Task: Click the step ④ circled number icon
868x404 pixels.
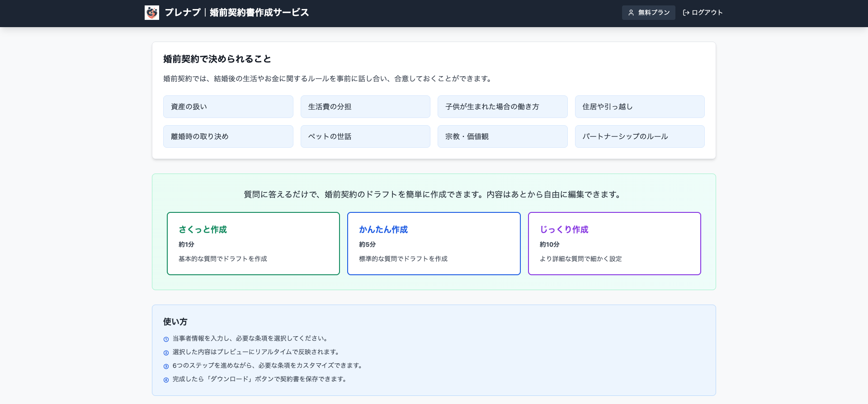Action: coord(166,380)
